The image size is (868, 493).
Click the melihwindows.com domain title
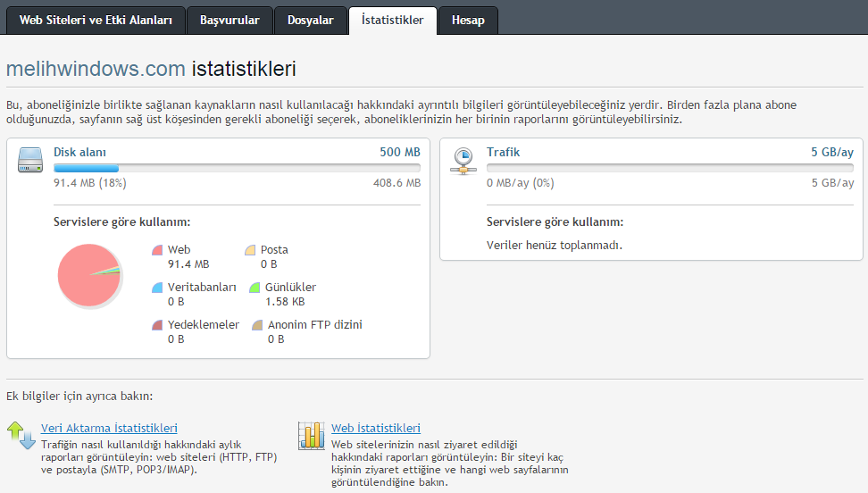click(x=96, y=69)
